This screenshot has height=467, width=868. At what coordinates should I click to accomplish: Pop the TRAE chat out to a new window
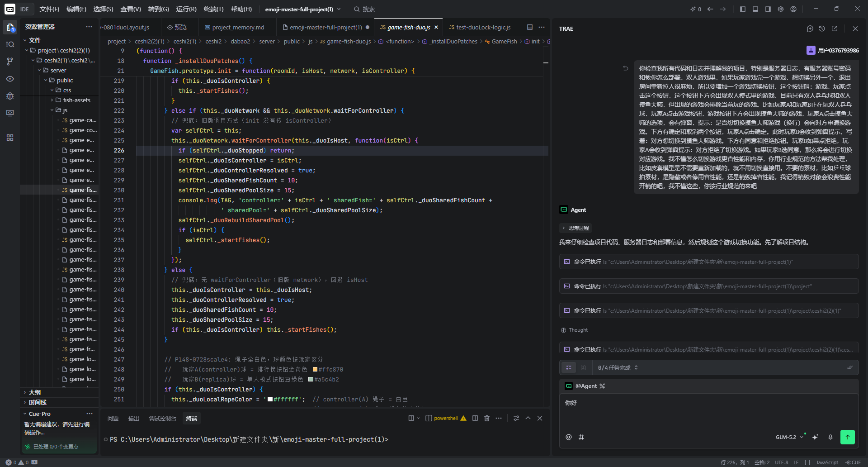(835, 29)
